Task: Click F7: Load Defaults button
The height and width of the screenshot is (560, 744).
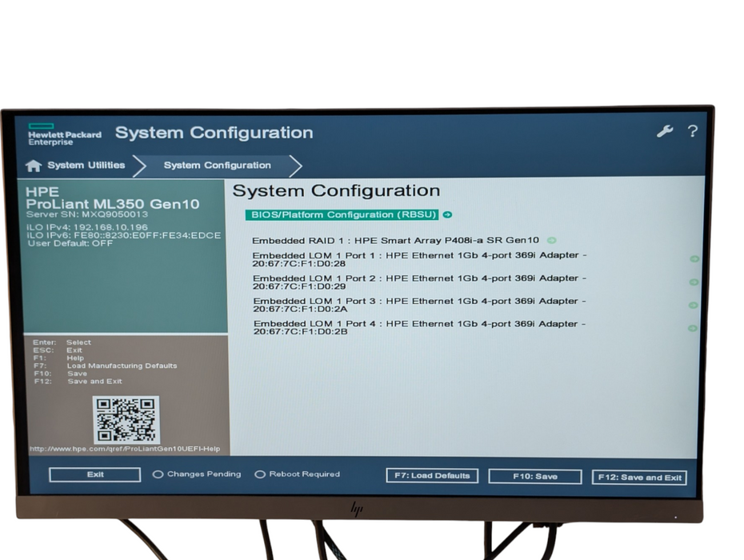Action: [432, 475]
